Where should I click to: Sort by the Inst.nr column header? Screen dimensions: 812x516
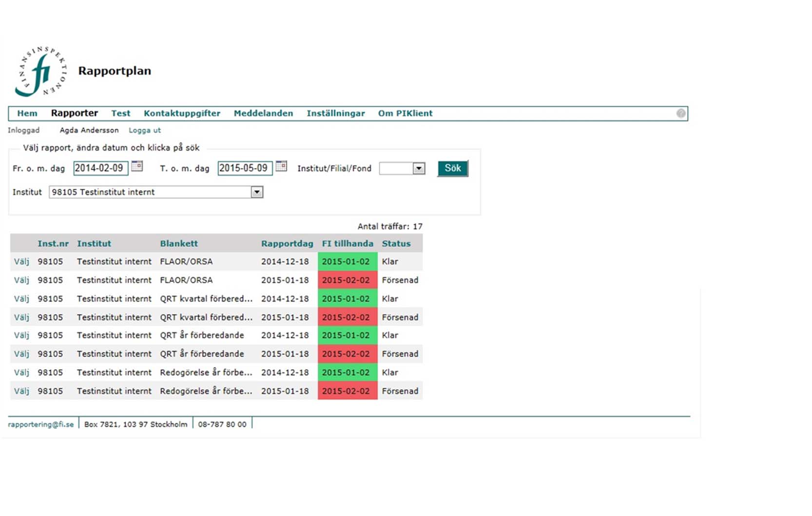click(x=53, y=243)
